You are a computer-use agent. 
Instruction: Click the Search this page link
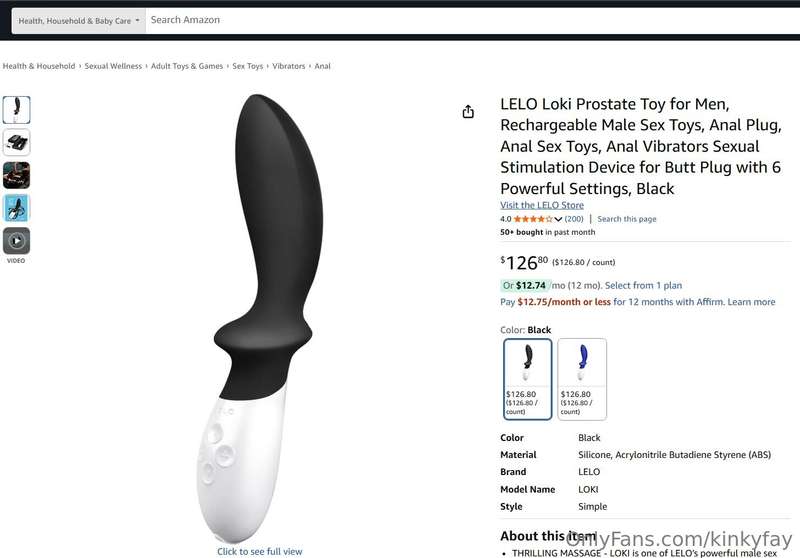click(x=627, y=219)
